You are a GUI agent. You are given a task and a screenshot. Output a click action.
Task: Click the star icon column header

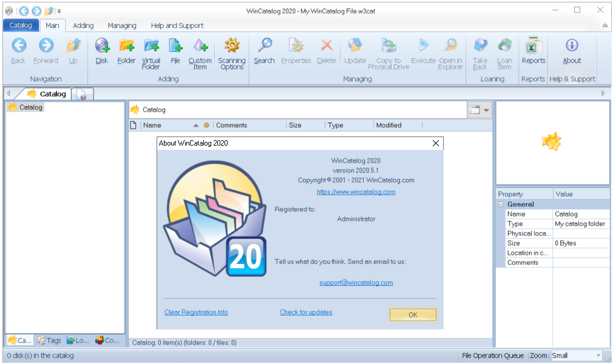point(206,125)
